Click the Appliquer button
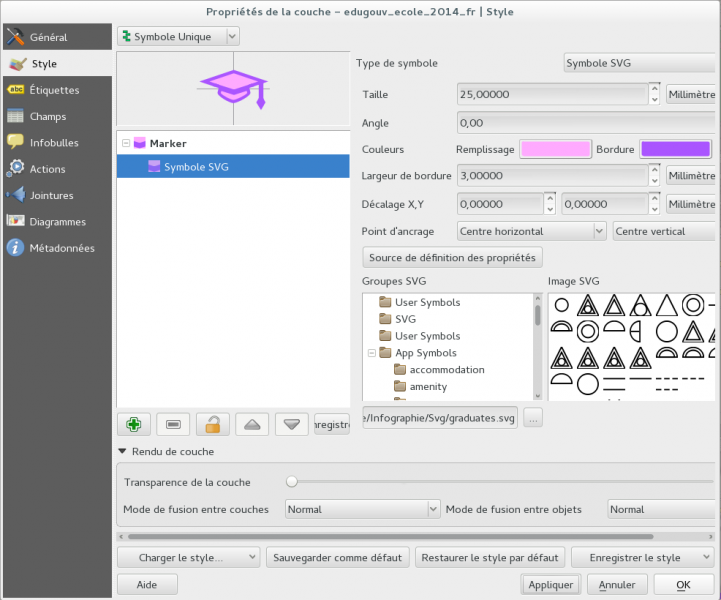This screenshot has height=600, width=721. pos(550,584)
